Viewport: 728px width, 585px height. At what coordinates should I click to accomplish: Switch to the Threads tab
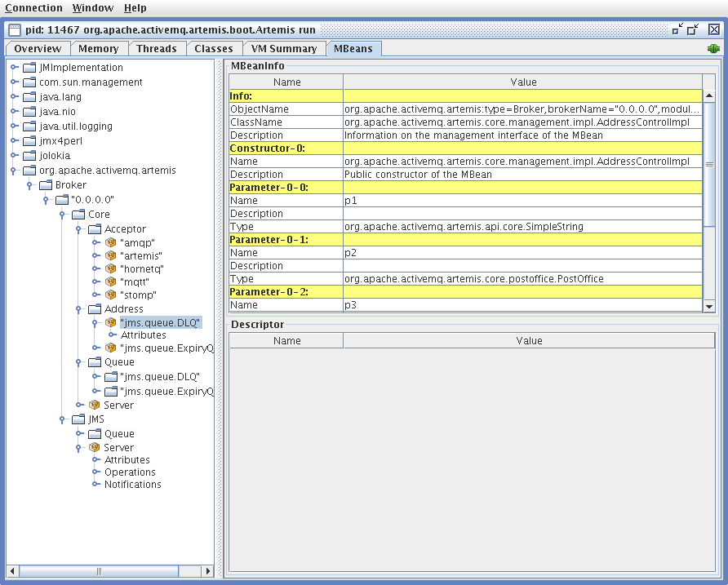pos(156,49)
